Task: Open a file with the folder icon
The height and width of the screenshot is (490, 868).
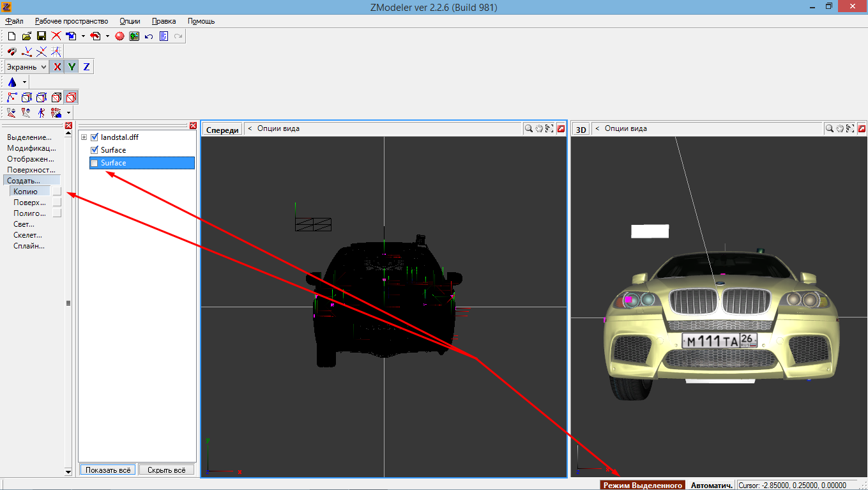Action: coord(26,36)
